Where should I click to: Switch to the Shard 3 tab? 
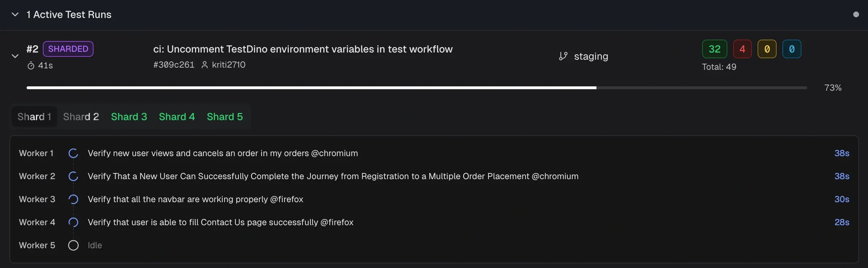coord(129,117)
